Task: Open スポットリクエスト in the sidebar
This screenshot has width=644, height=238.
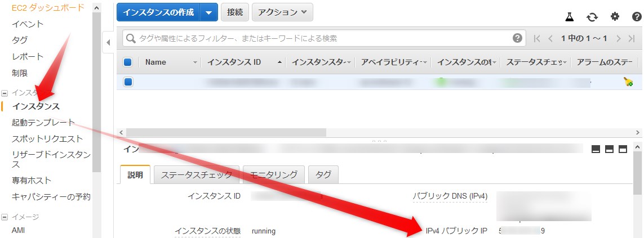Action: pos(47,138)
